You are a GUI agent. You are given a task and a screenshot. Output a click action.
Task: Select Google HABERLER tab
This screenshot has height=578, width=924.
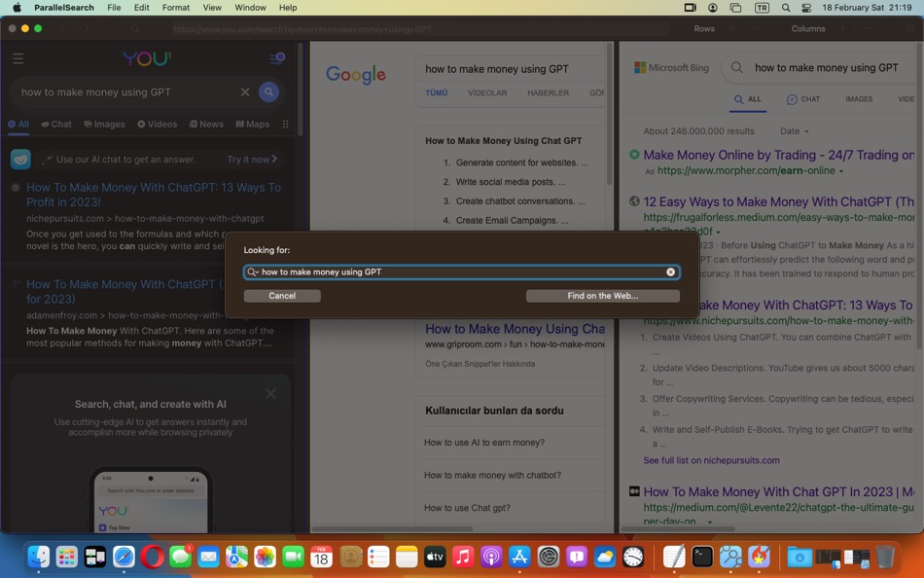(548, 92)
